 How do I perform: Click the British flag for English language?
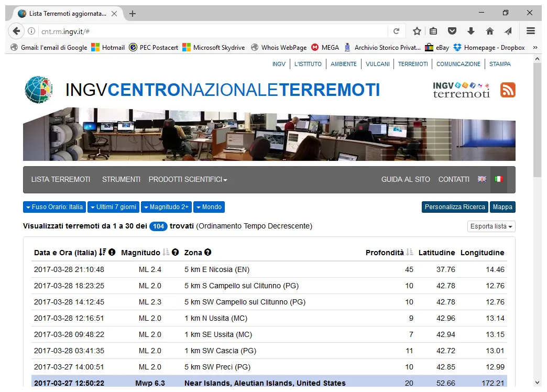[482, 179]
